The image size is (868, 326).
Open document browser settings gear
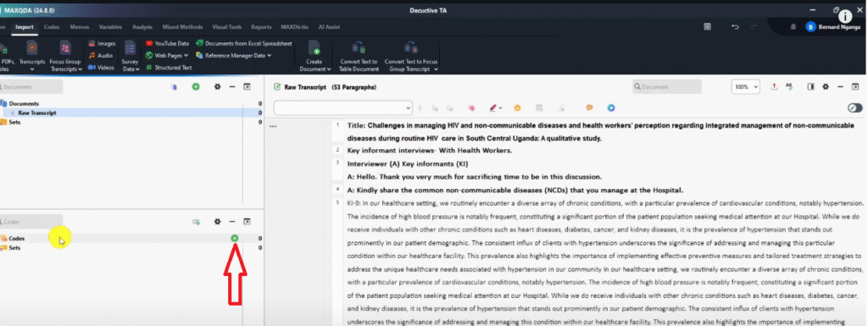(x=826, y=86)
